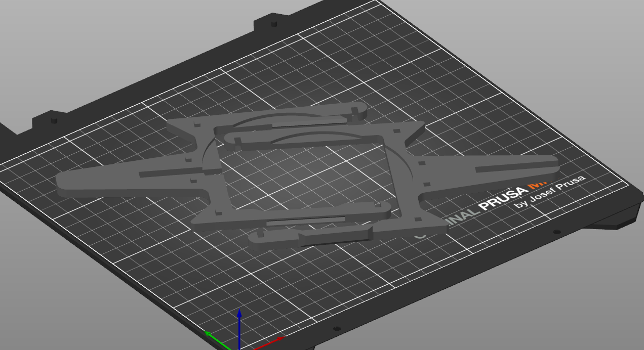644x350 pixels.
Task: Click the hole in the bed's upper-left tab
Action: pos(54,120)
